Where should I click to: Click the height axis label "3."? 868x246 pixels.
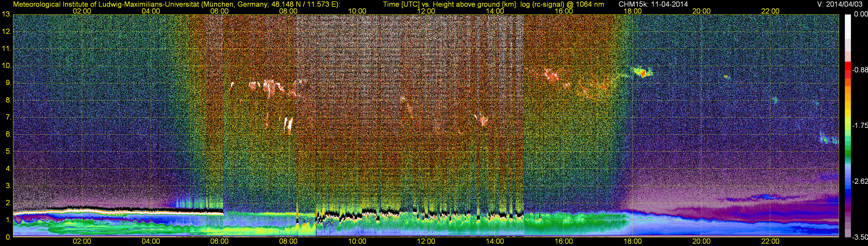pyautogui.click(x=8, y=186)
